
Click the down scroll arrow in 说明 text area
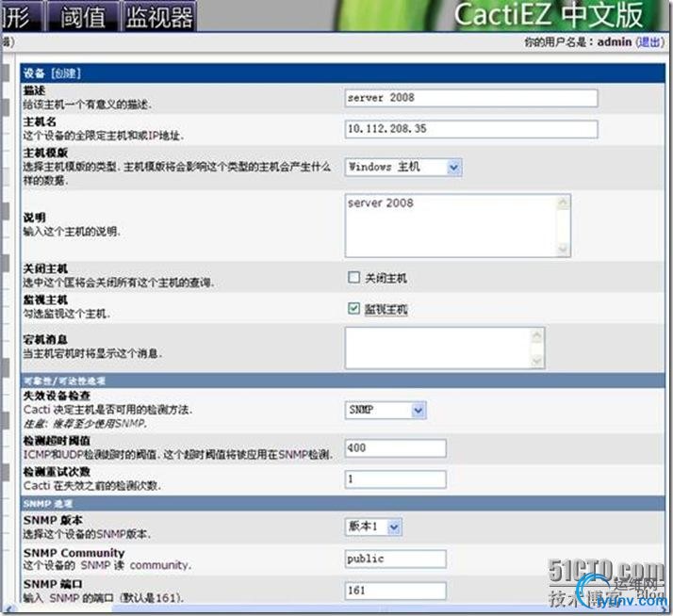click(x=563, y=249)
